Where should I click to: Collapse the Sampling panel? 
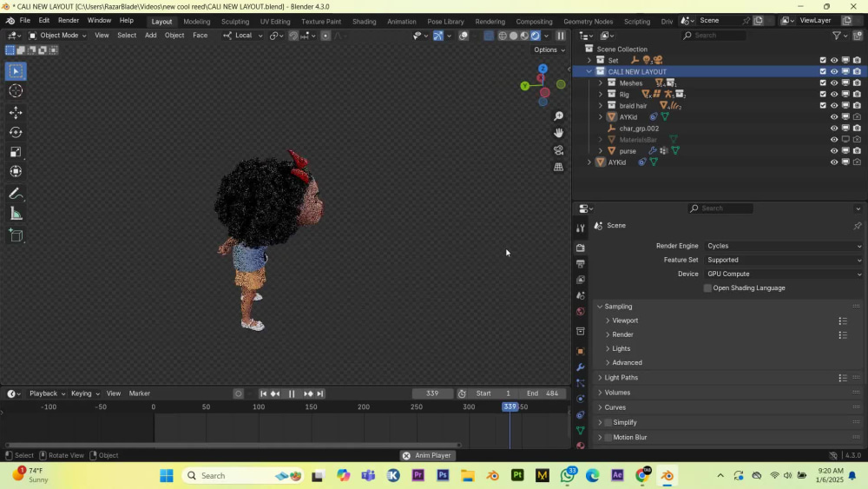click(x=600, y=307)
